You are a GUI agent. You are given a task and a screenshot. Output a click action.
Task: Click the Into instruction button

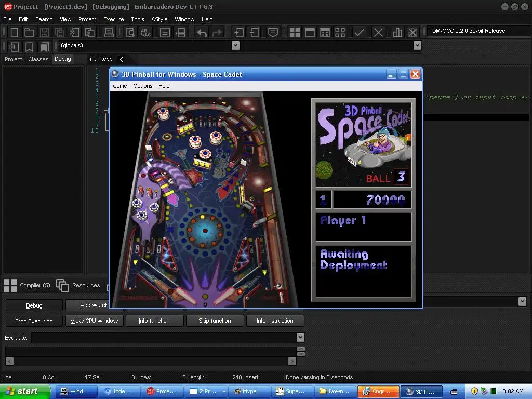pos(275,321)
